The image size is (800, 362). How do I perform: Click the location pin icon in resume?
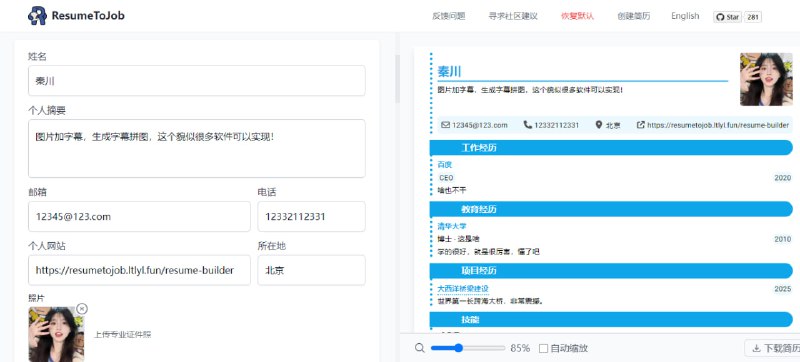598,124
